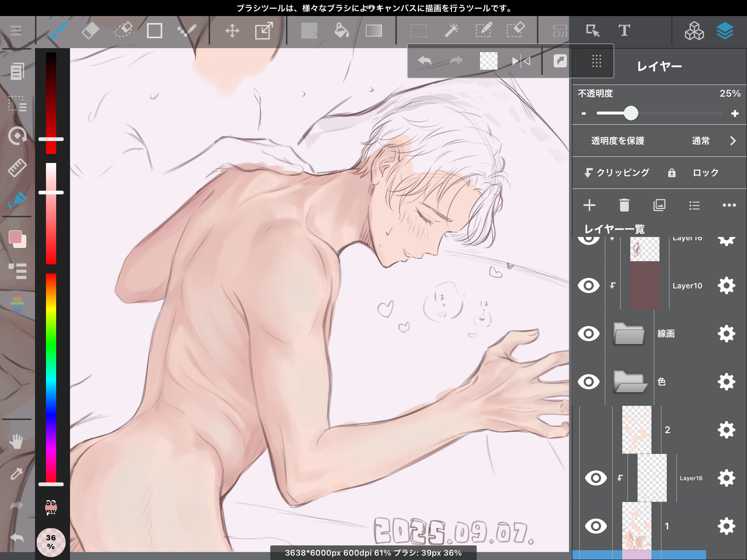The image size is (747, 560).
Task: Open the hamburger main menu
Action: point(16,31)
